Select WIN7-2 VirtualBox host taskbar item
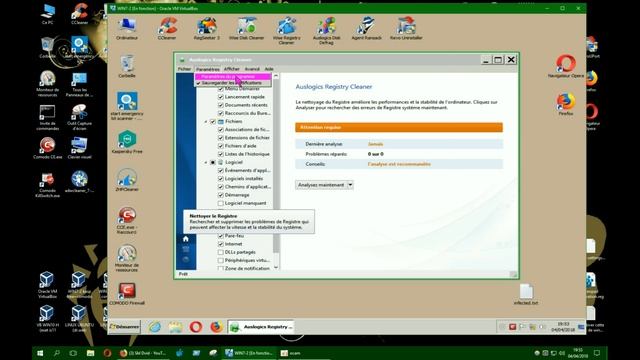This screenshot has width=640, height=360. (x=249, y=353)
